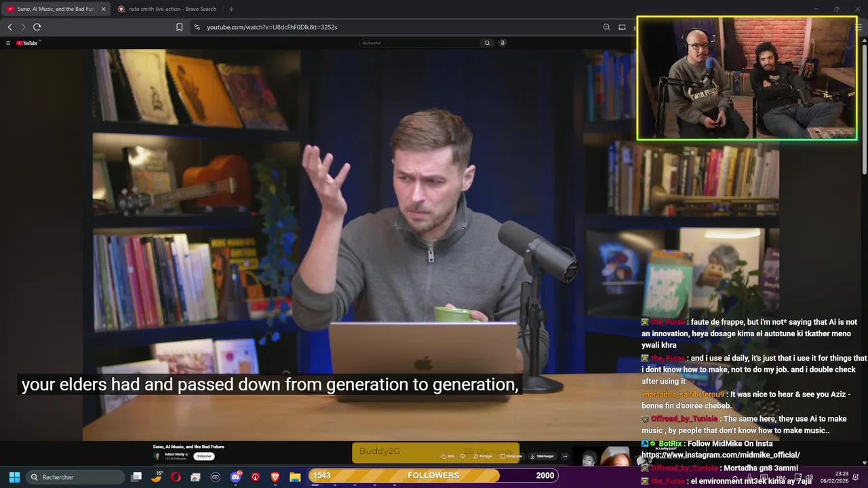Launch Opera from the taskbar
868x488 pixels.
[x=176, y=477]
